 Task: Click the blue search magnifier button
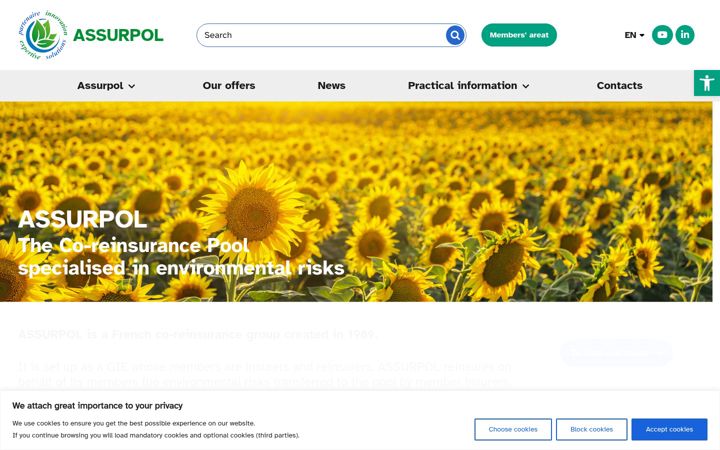pos(455,35)
